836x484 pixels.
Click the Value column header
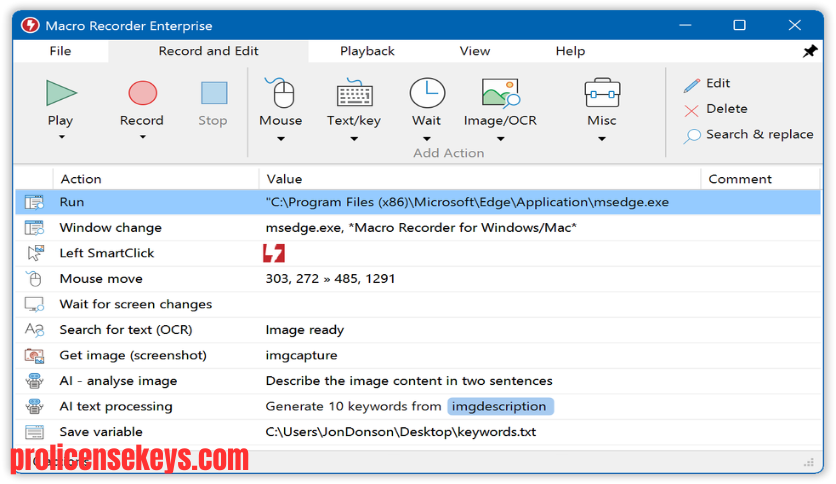pyautogui.click(x=284, y=179)
